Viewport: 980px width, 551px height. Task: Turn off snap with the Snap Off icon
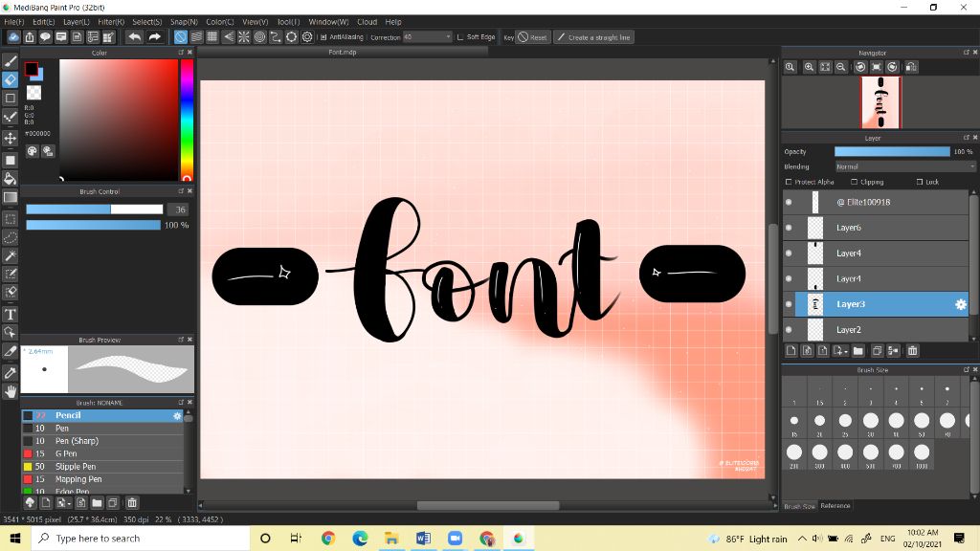click(181, 37)
